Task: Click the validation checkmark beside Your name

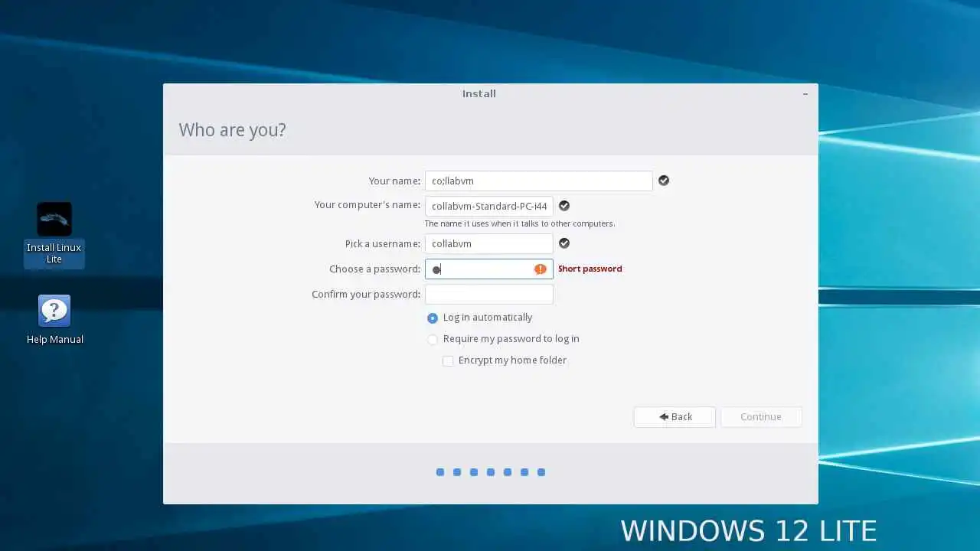Action: click(x=664, y=181)
